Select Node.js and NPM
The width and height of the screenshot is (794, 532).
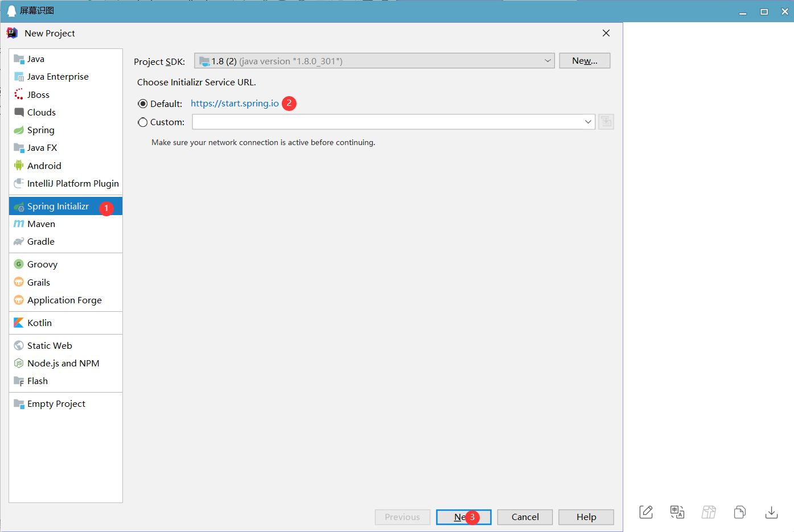pyautogui.click(x=65, y=363)
